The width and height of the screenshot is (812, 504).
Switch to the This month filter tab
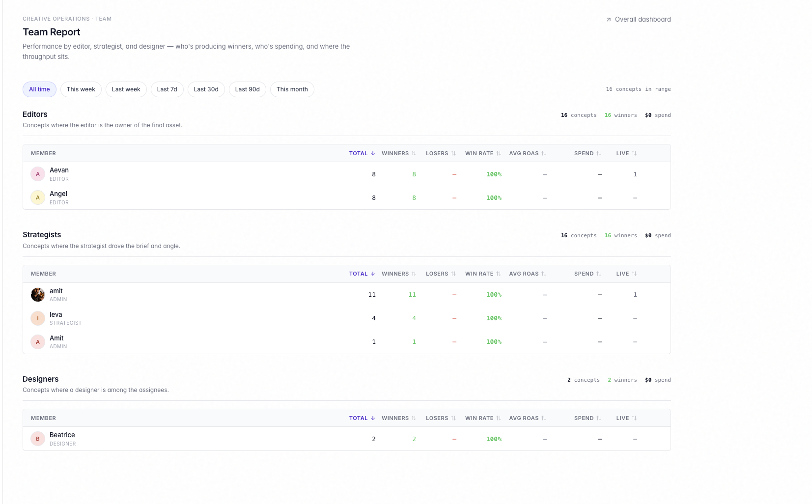pos(292,89)
